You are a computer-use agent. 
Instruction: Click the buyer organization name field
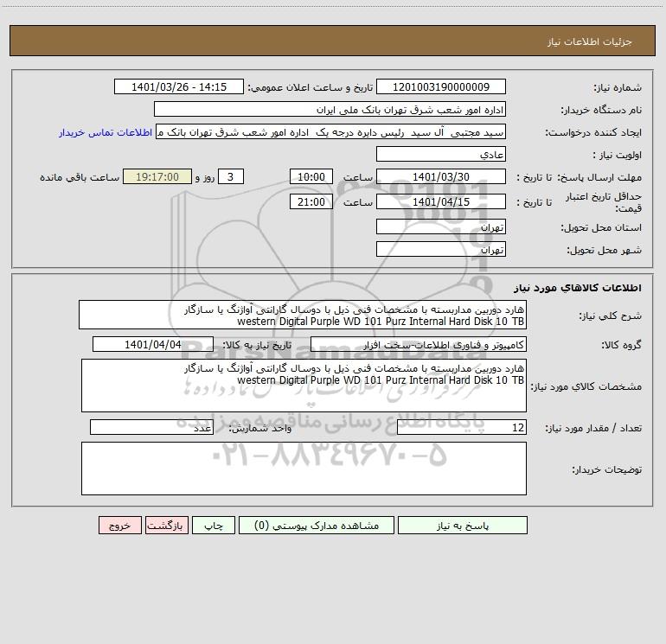coord(330,110)
